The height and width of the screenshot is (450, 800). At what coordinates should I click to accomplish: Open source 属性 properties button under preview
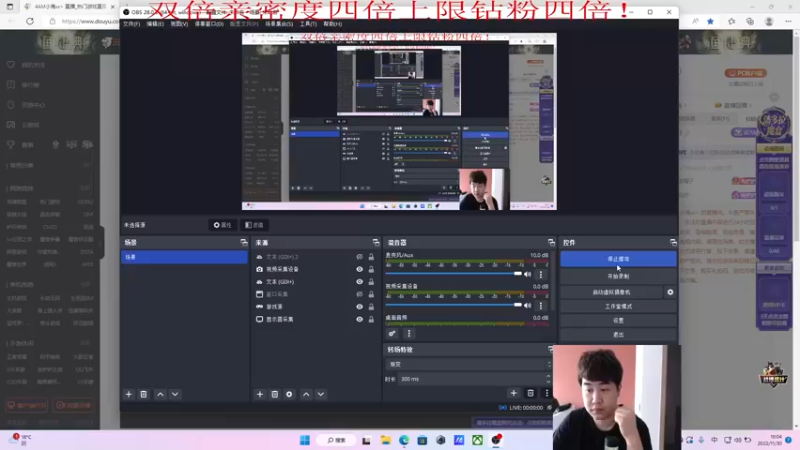[222, 225]
